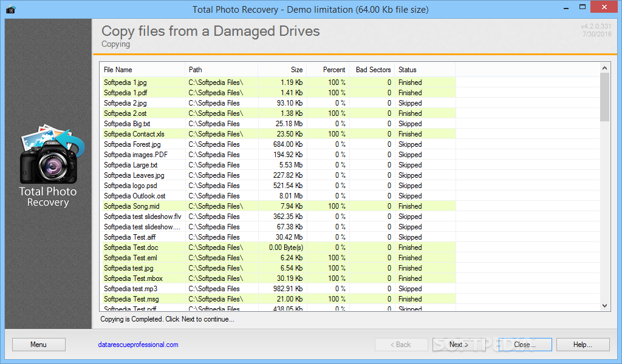Maximize the Total Photo Recovery window
This screenshot has height=364, width=622.
tap(583, 7)
